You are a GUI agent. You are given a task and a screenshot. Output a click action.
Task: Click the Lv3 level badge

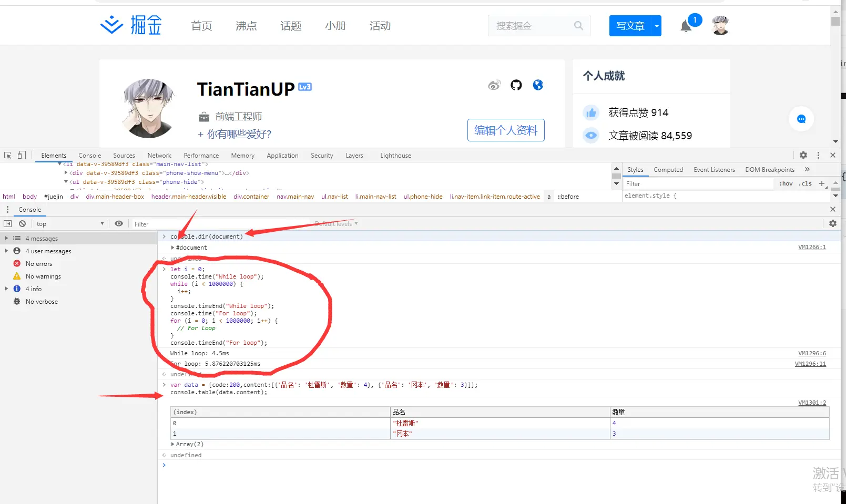[x=305, y=87]
